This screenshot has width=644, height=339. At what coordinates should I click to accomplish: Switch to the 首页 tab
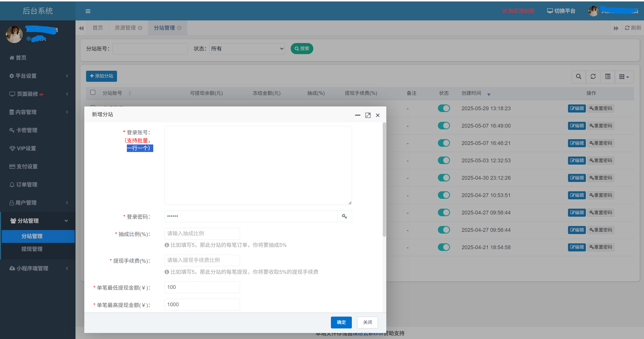[98, 28]
